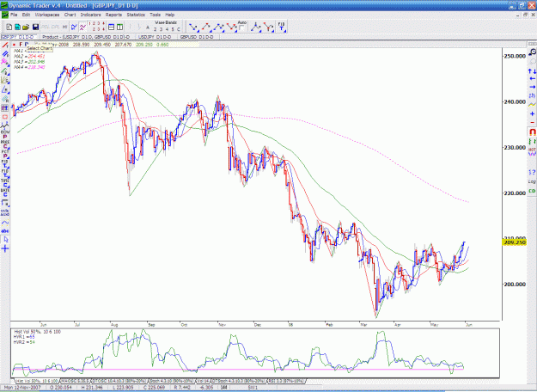Viewport: 537px width, 392px height.
Task: Select the PRICE C tool in sidebar
Action: point(5,144)
